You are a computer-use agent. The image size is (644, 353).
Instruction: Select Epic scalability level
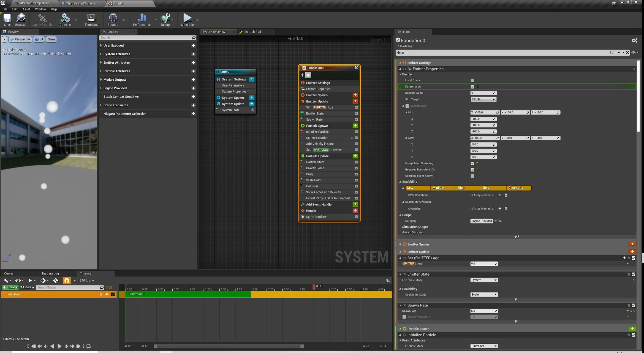493,188
